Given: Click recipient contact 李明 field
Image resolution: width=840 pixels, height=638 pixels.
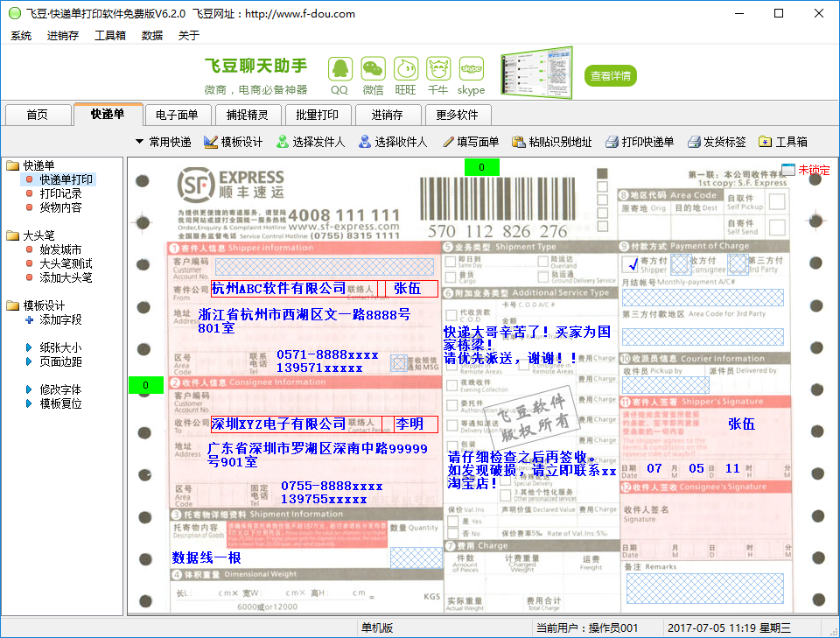Looking at the screenshot, I should (416, 424).
